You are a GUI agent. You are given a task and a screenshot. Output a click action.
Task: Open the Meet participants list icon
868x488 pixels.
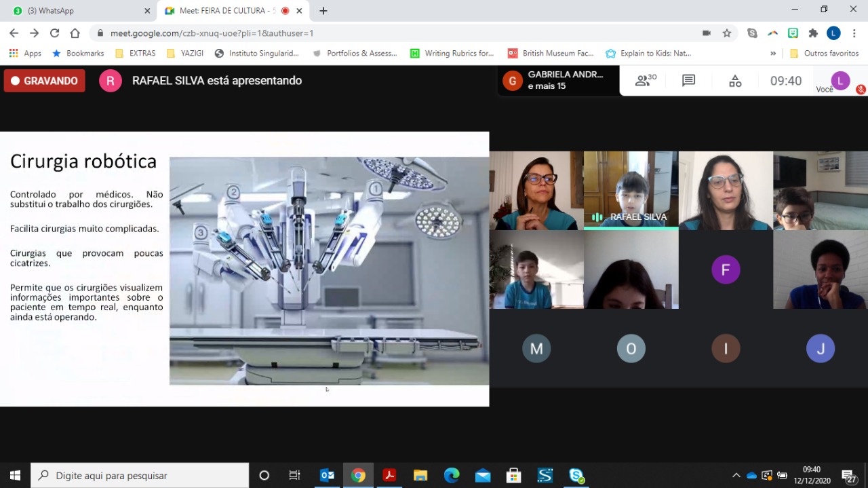[645, 81]
